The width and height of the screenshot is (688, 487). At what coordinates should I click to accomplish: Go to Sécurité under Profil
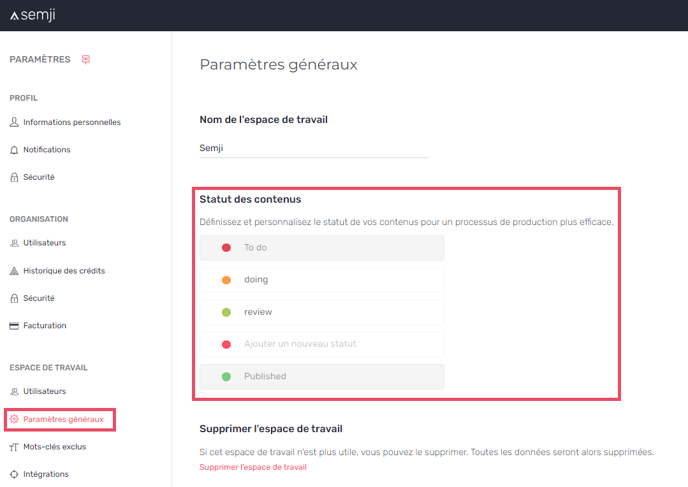(x=39, y=177)
